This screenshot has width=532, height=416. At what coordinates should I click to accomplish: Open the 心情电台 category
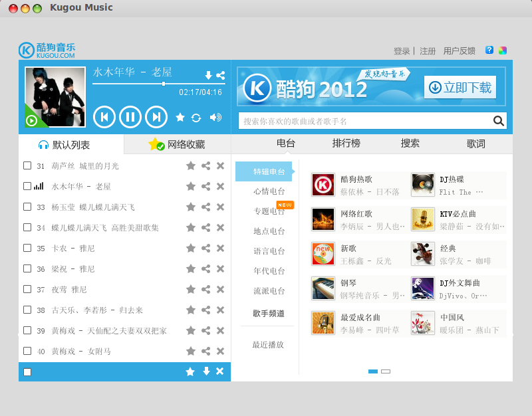pos(269,191)
